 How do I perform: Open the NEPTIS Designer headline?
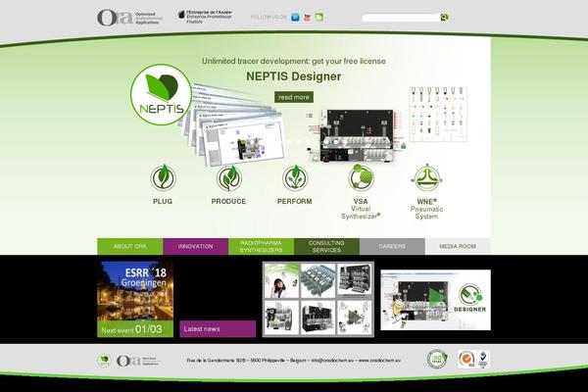tap(294, 76)
